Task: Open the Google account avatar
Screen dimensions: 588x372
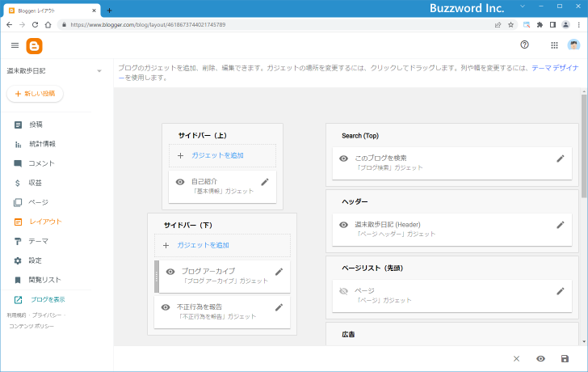Action: [x=573, y=45]
